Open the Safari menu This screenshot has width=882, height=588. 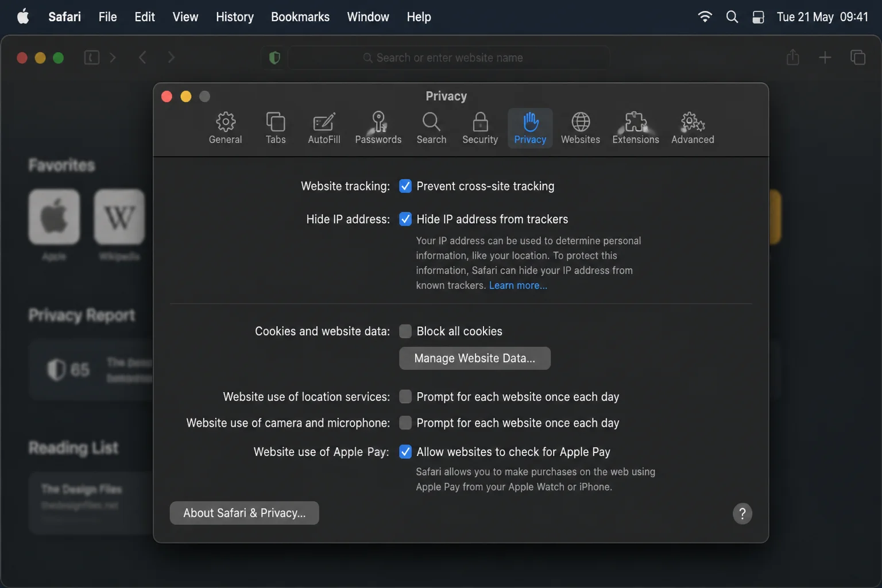point(64,17)
